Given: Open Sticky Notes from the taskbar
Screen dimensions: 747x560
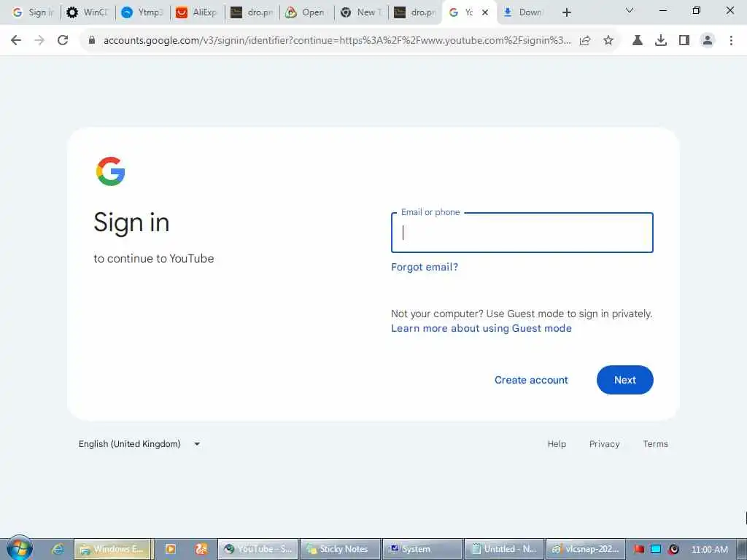Looking at the screenshot, I should 340,549.
